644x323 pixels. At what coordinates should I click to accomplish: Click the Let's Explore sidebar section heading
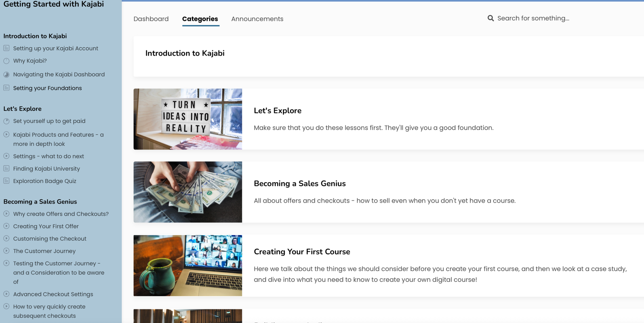pos(22,109)
